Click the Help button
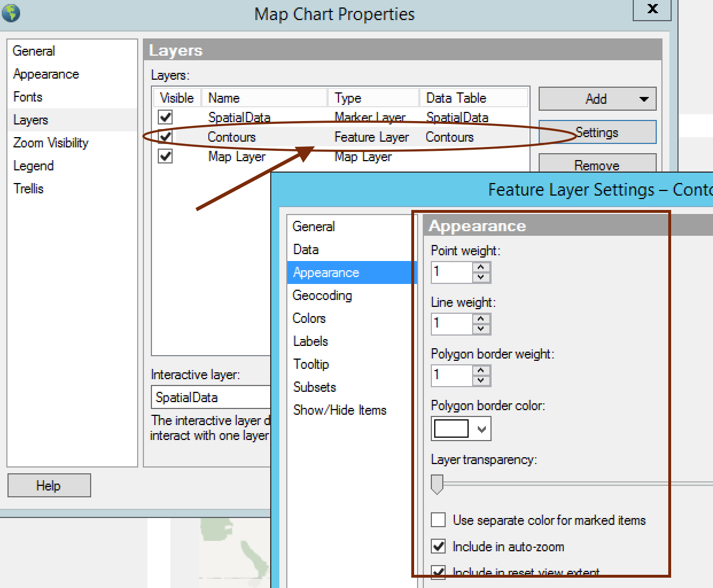 (x=49, y=485)
